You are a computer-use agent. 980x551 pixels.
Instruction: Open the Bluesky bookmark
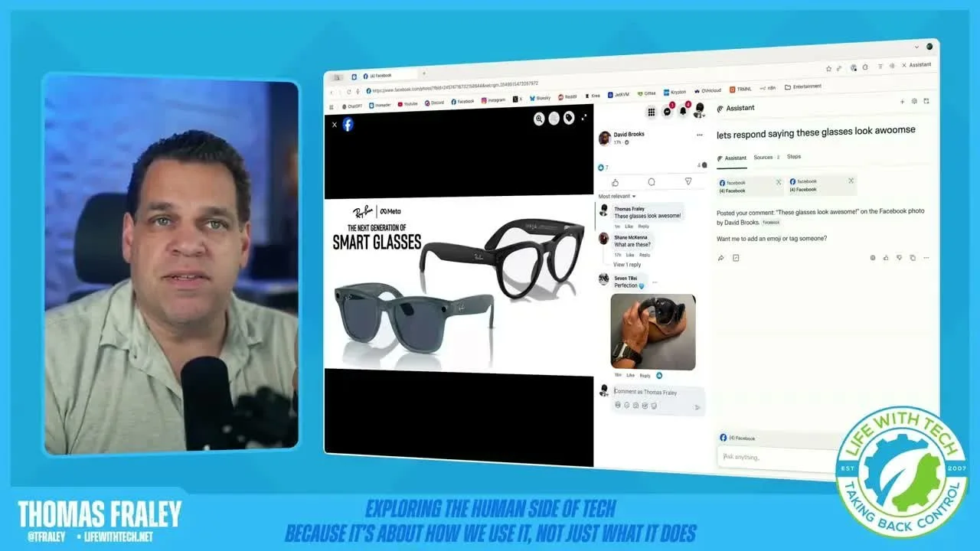coord(541,98)
